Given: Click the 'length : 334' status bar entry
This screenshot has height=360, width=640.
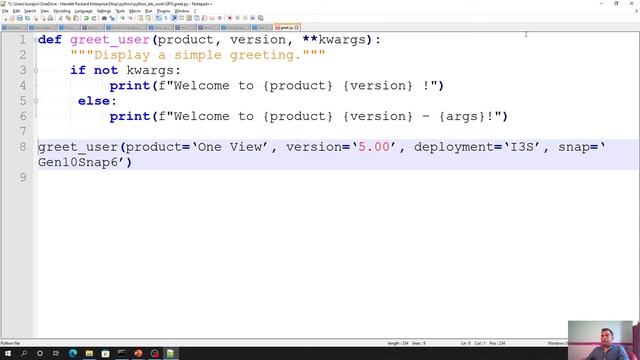Looking at the screenshot, I should 398,343.
